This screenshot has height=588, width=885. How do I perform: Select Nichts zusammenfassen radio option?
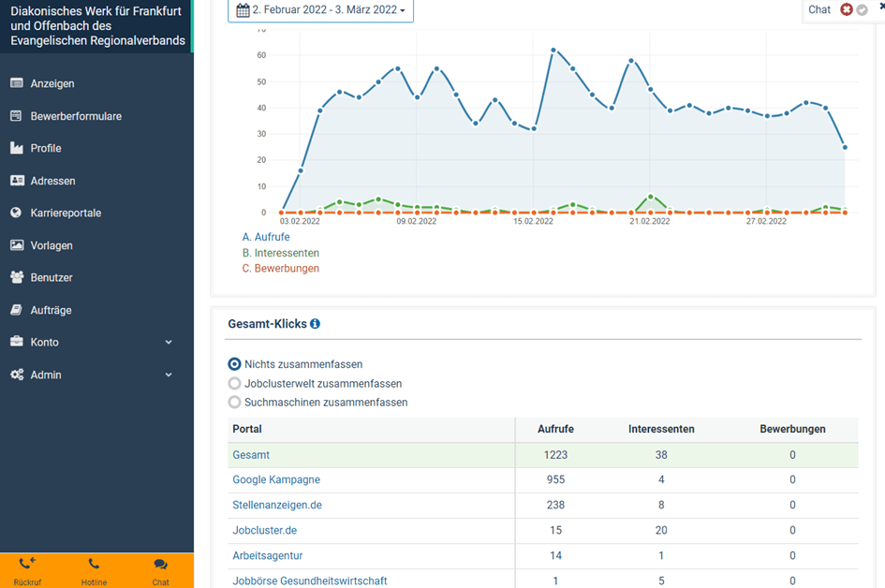pyautogui.click(x=235, y=364)
